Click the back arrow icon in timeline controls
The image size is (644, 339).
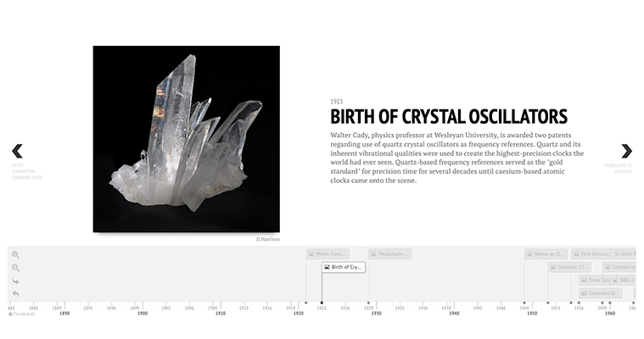[x=15, y=293]
